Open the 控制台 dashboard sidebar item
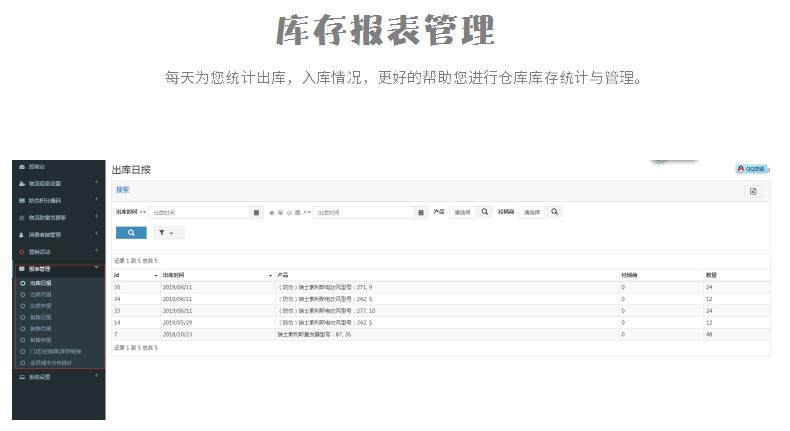This screenshot has width=790, height=431. pos(37,166)
